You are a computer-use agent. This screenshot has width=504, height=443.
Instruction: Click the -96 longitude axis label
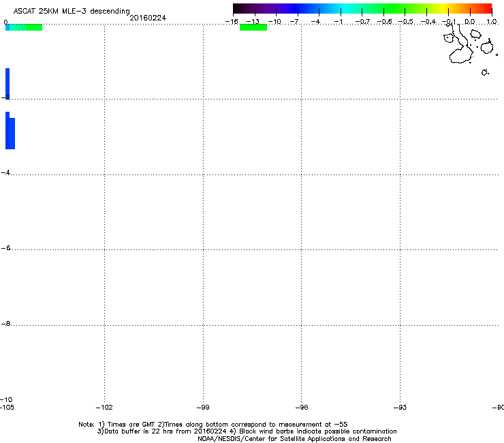point(302,408)
